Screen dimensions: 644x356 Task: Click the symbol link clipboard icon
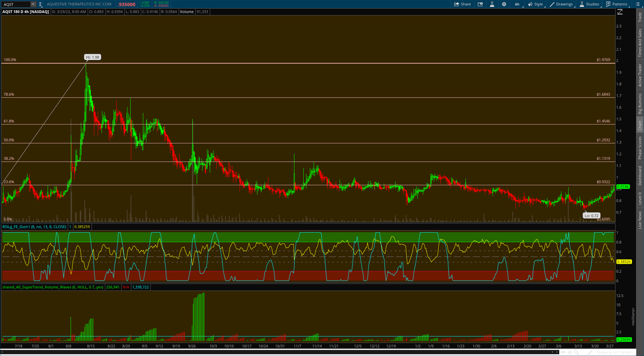click(x=41, y=4)
